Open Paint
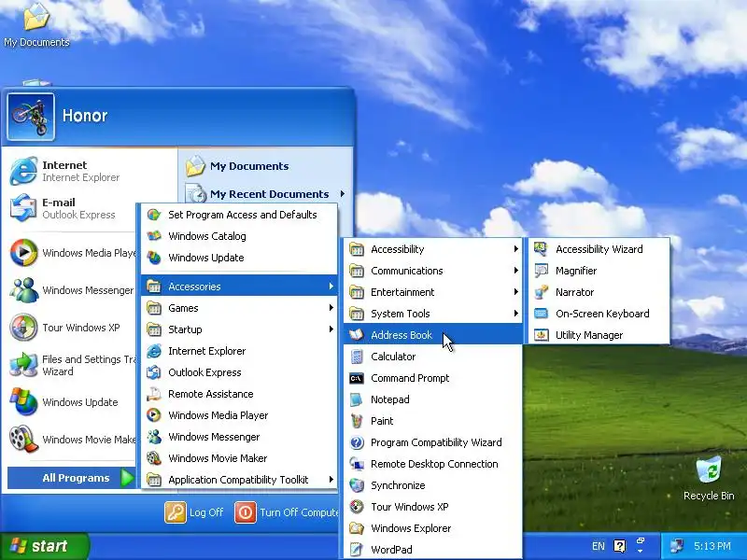The image size is (747, 560). coord(432,421)
